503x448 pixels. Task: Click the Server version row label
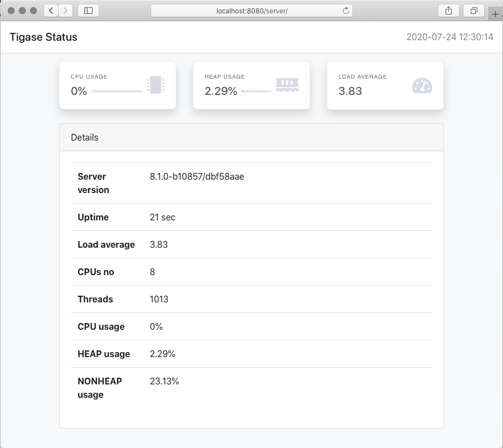93,183
